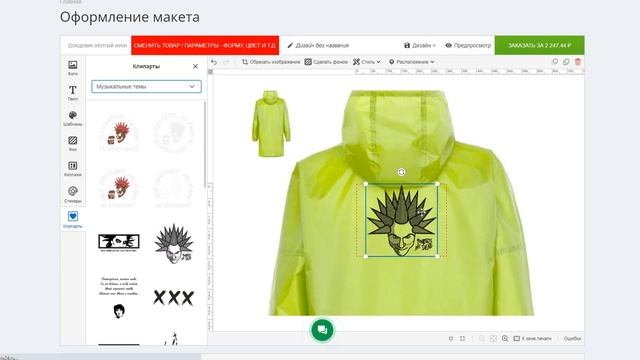The image size is (640, 360).
Task: Pick gray spiky-hair face clipart in panel
Action: [174, 244]
